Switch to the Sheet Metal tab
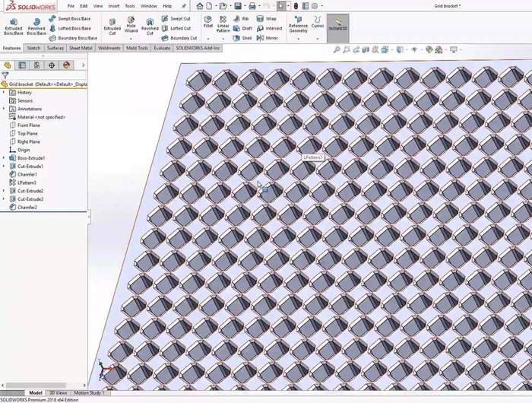 pos(81,48)
